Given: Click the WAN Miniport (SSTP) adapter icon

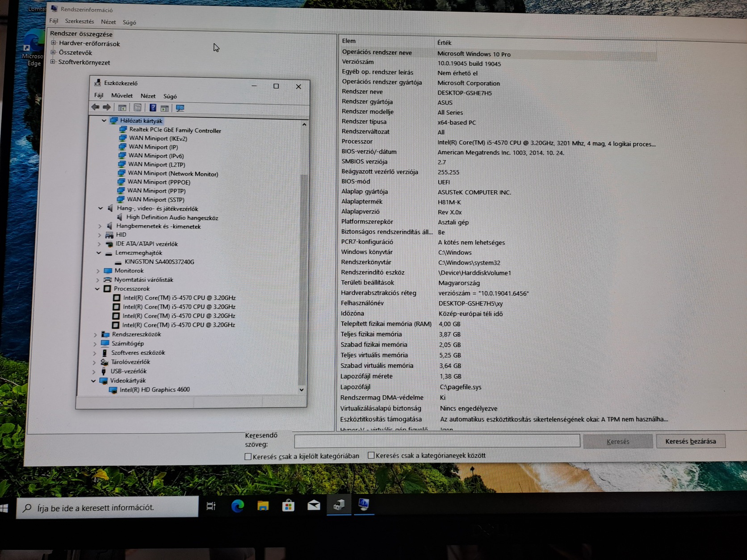Looking at the screenshot, I should 121,199.
